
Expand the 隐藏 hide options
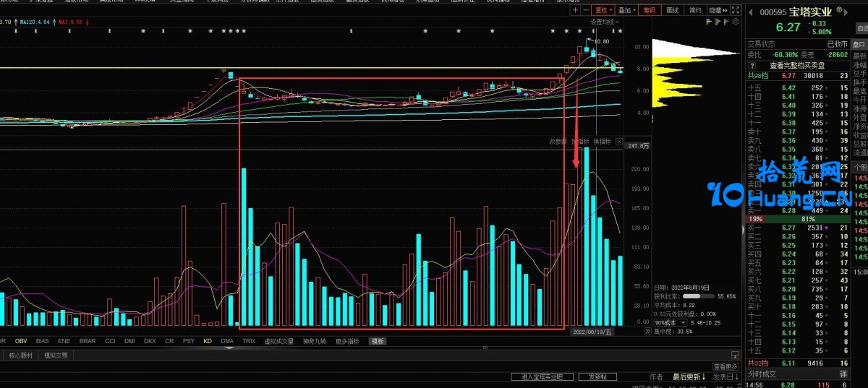point(718,10)
